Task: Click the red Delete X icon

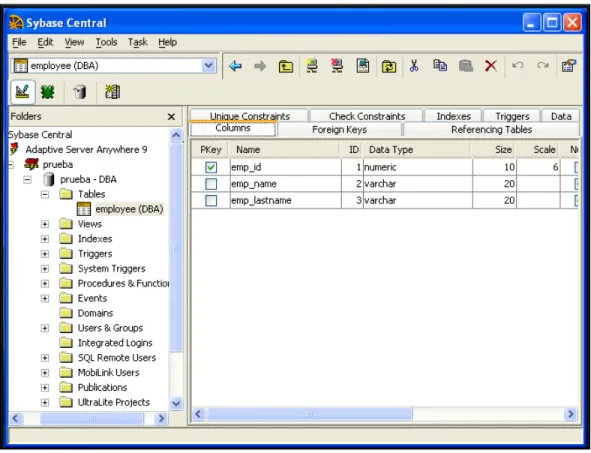Action: pos(491,66)
